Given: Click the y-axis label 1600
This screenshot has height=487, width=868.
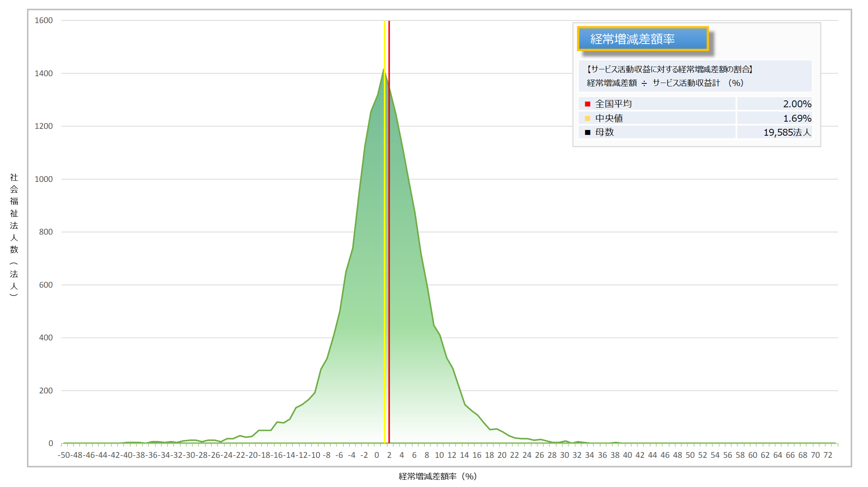Looking at the screenshot, I should pos(44,20).
